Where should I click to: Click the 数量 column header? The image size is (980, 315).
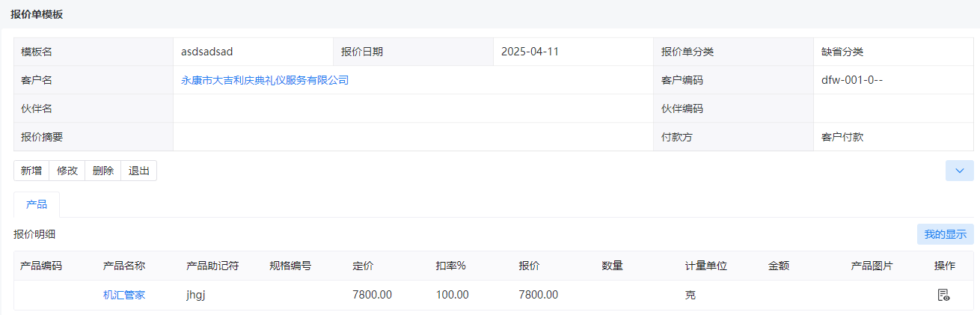coord(612,266)
